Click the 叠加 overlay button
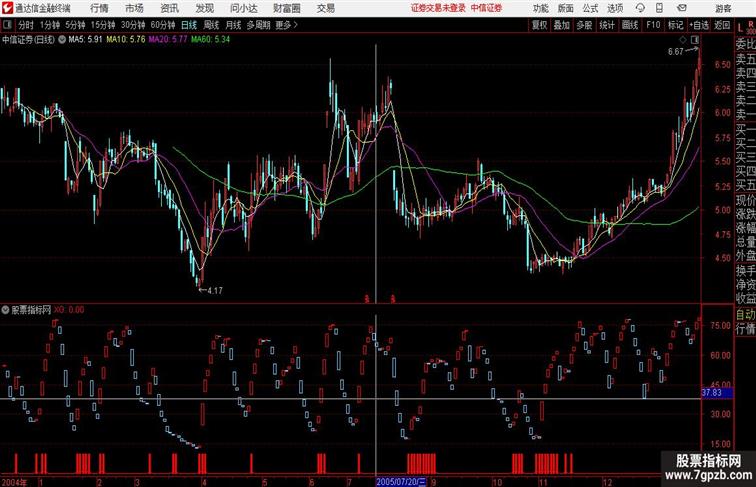This screenshot has height=487, width=756. click(562, 25)
